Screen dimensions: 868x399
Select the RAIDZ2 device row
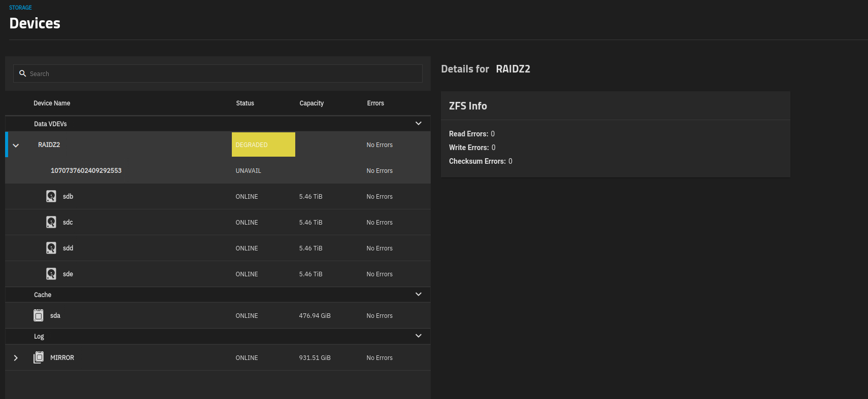click(218, 144)
